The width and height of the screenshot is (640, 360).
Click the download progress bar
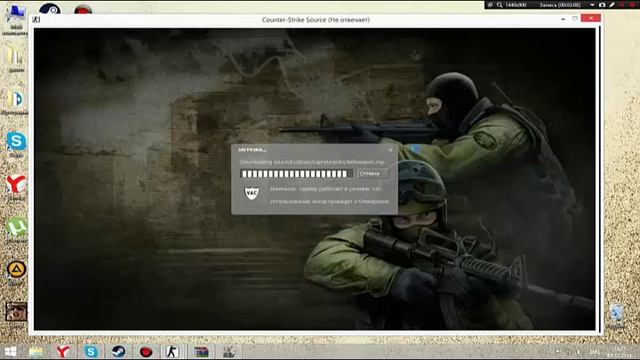pos(297,174)
